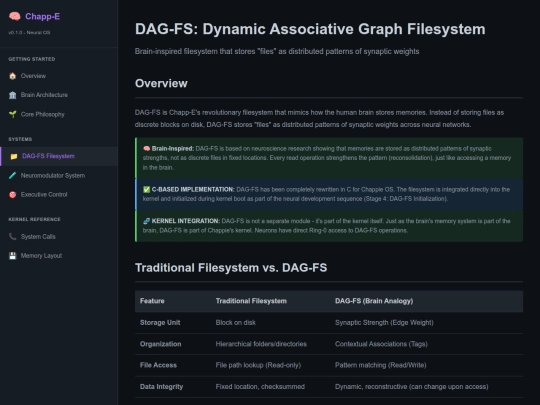Image resolution: width=540 pixels, height=405 pixels.
Task: Open Memory Layout reference
Action: coord(59,256)
